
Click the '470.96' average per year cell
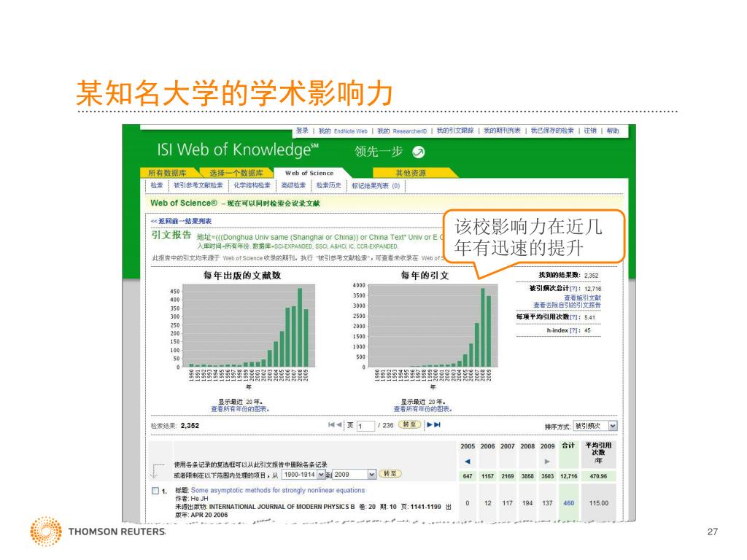[598, 476]
